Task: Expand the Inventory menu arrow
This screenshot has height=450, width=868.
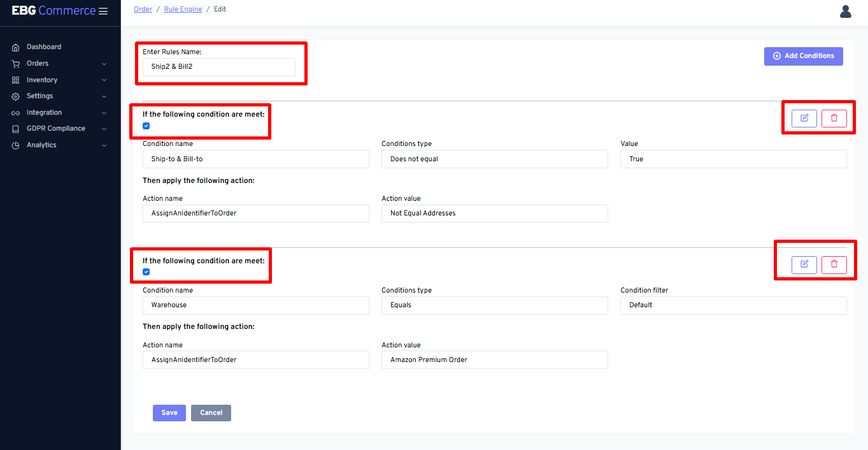Action: tap(104, 80)
